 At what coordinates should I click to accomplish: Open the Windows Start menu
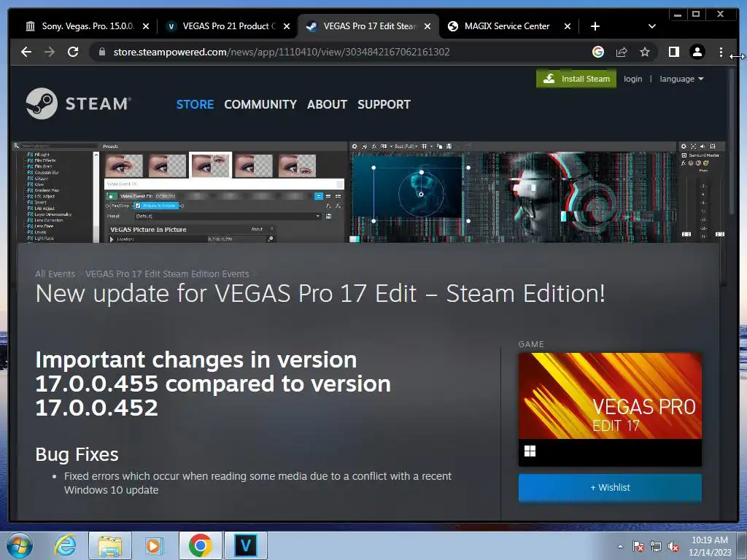click(x=20, y=545)
